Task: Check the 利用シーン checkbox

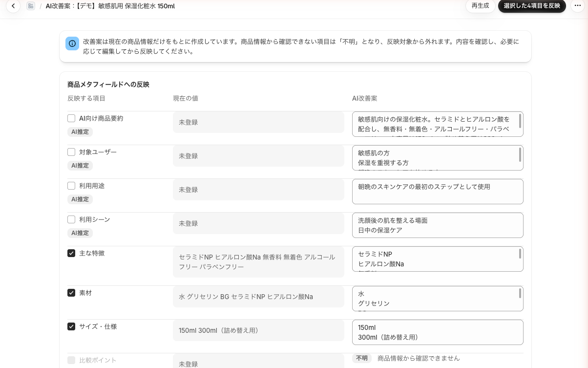Action: [71, 219]
